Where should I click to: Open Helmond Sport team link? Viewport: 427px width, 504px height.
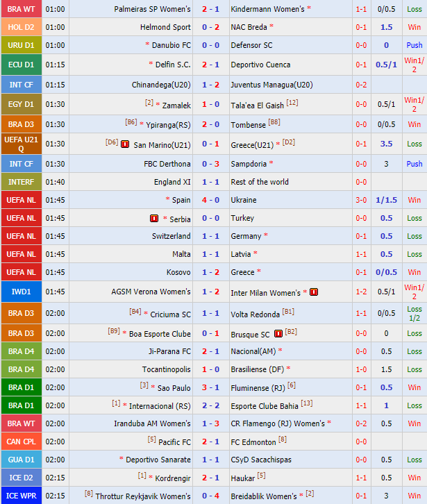click(x=165, y=27)
